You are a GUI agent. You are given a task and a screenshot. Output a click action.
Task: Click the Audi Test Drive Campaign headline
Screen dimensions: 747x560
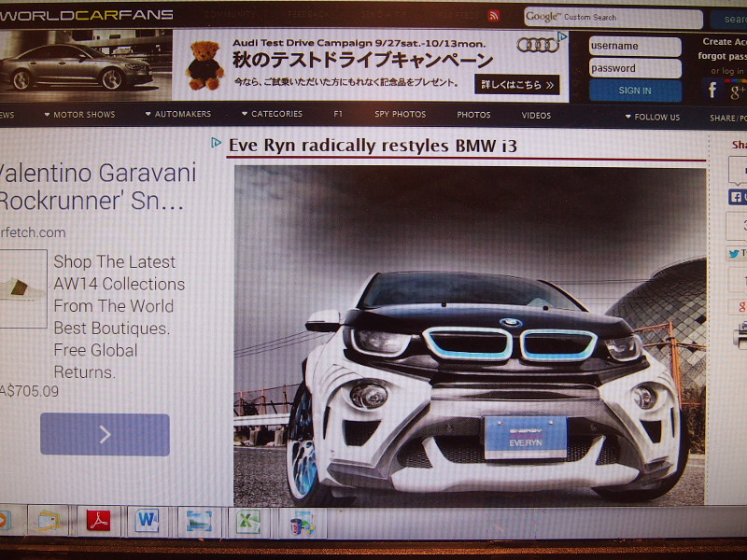[359, 43]
